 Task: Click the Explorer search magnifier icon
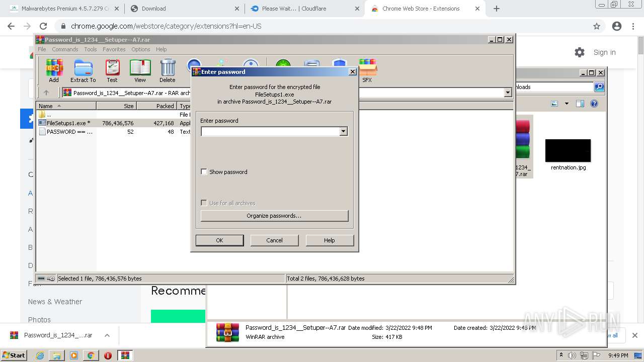599,87
